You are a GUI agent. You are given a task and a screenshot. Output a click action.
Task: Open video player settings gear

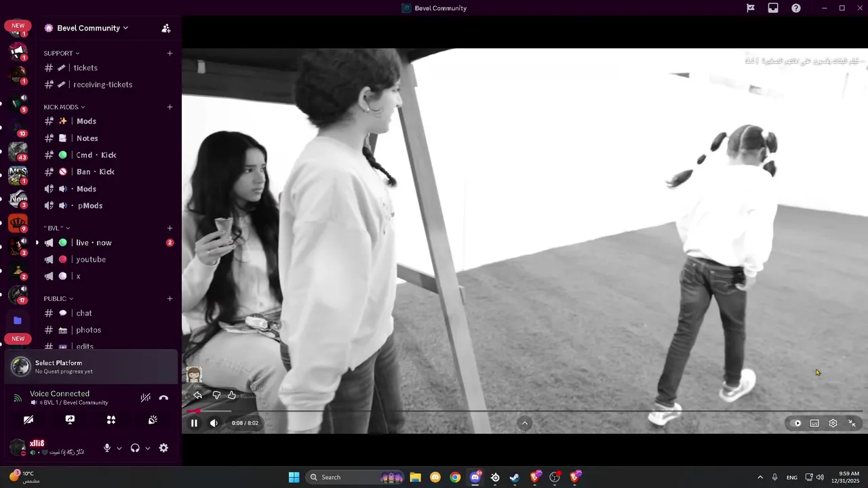[833, 423]
